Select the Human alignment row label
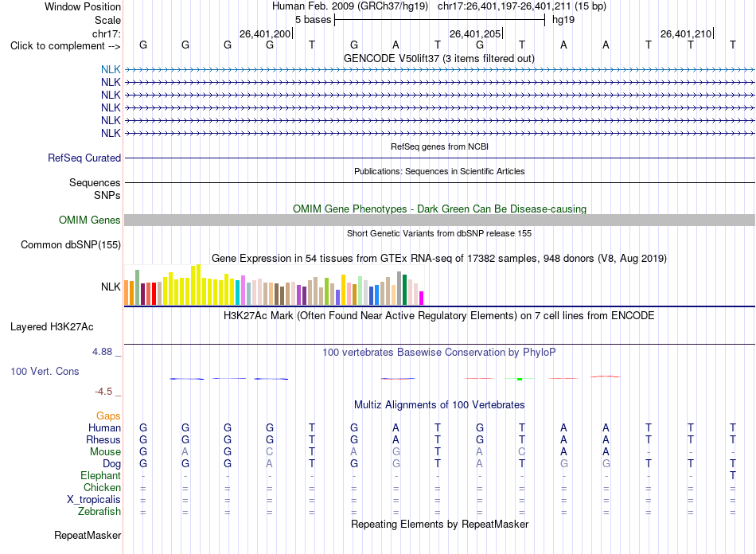The width and height of the screenshot is (756, 554). 104,427
